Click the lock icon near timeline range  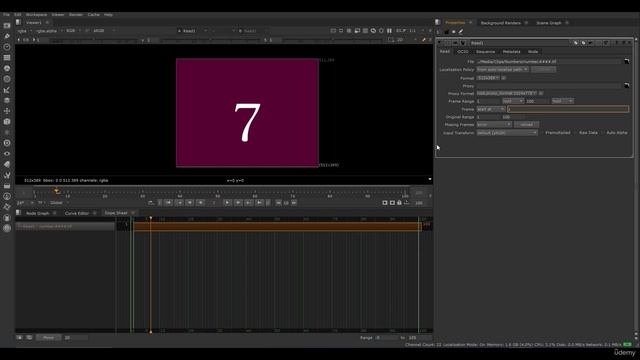[399, 202]
